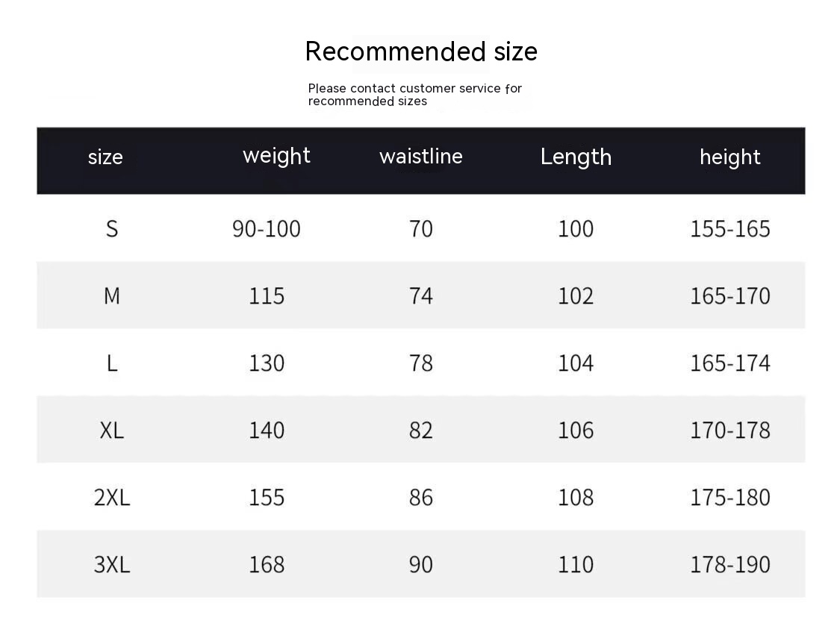Image resolution: width=840 pixels, height=632 pixels.
Task: Select the XL size row label
Action: (112, 431)
